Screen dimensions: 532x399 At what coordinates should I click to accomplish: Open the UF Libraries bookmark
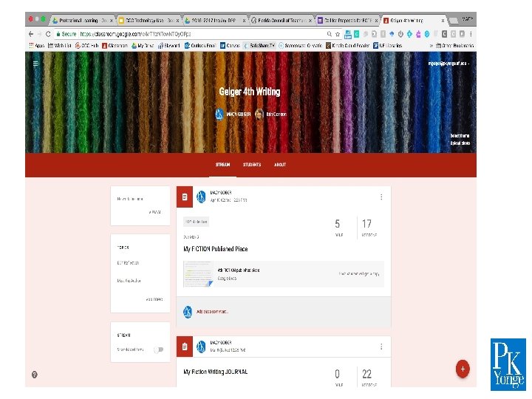tap(388, 46)
